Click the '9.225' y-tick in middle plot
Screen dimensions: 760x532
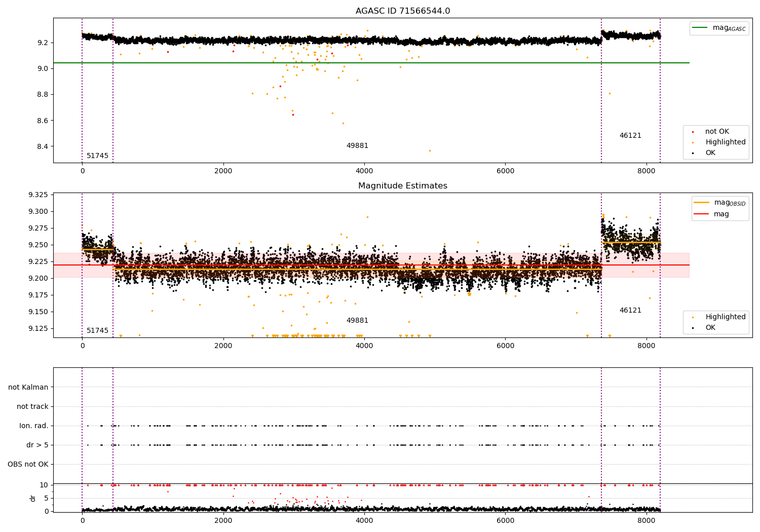[38, 262]
